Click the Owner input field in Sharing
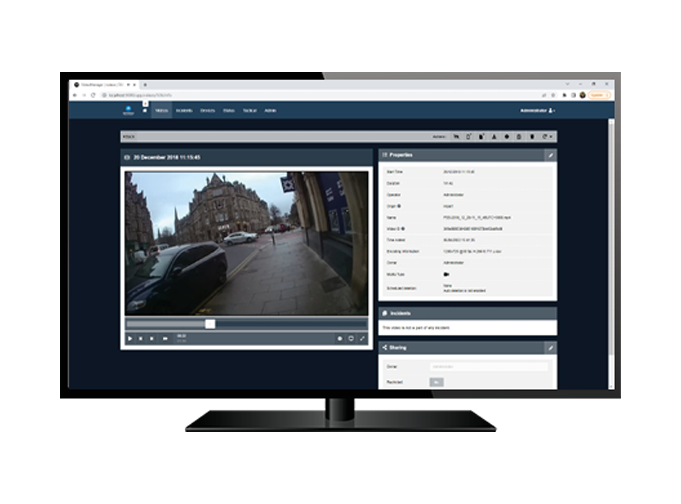Viewport: 681px width, 504px height. coord(490,366)
